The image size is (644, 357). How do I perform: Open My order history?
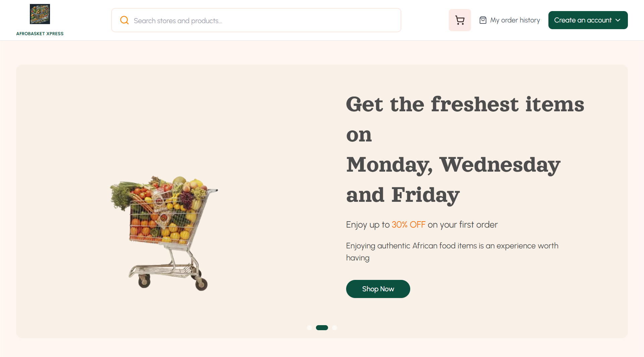click(x=515, y=20)
